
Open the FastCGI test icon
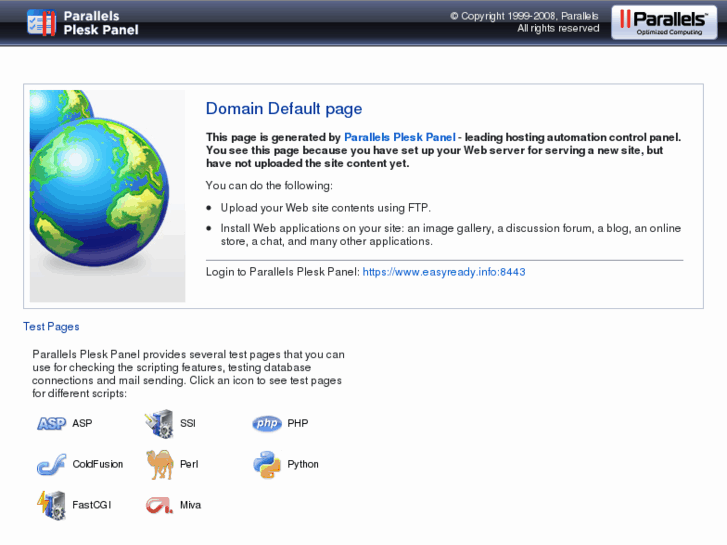[51, 505]
